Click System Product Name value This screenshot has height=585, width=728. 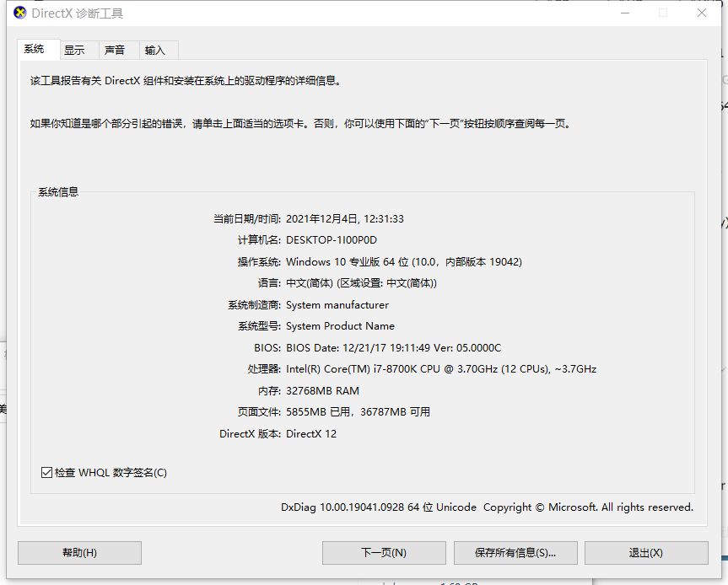click(x=340, y=326)
